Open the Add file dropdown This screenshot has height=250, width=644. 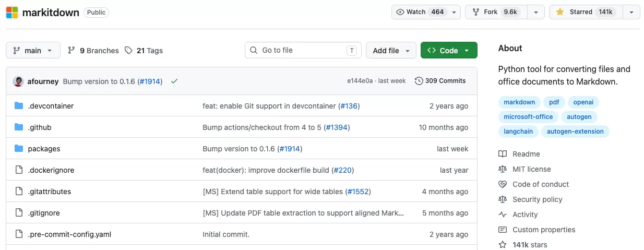[391, 51]
